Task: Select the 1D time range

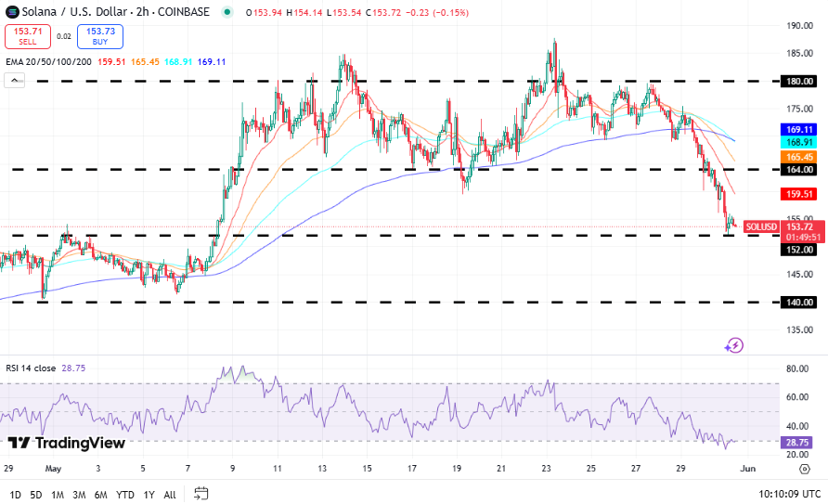Action: [15, 495]
